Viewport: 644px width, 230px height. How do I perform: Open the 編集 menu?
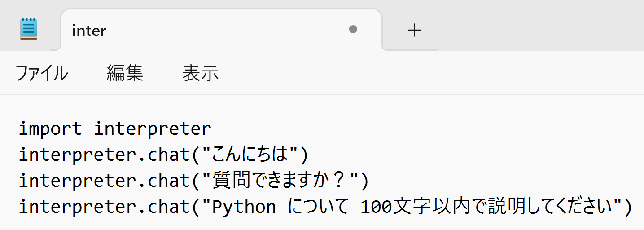(x=125, y=73)
